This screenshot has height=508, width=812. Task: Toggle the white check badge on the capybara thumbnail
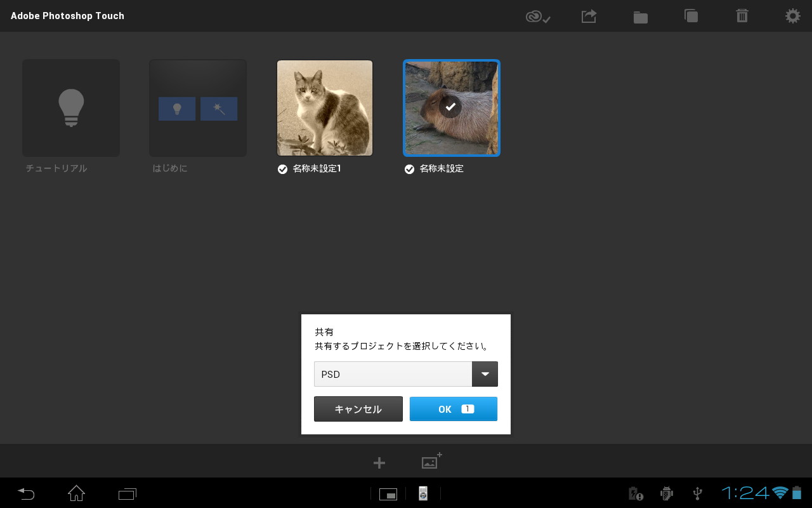pyautogui.click(x=450, y=107)
